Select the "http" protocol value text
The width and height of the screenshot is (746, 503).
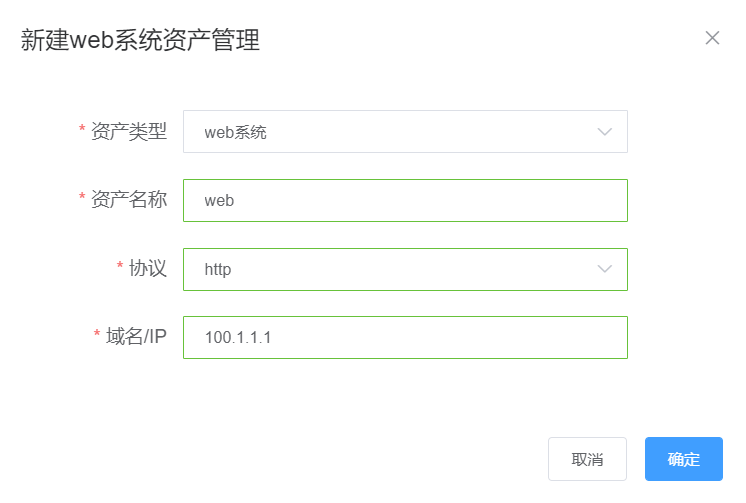point(218,270)
